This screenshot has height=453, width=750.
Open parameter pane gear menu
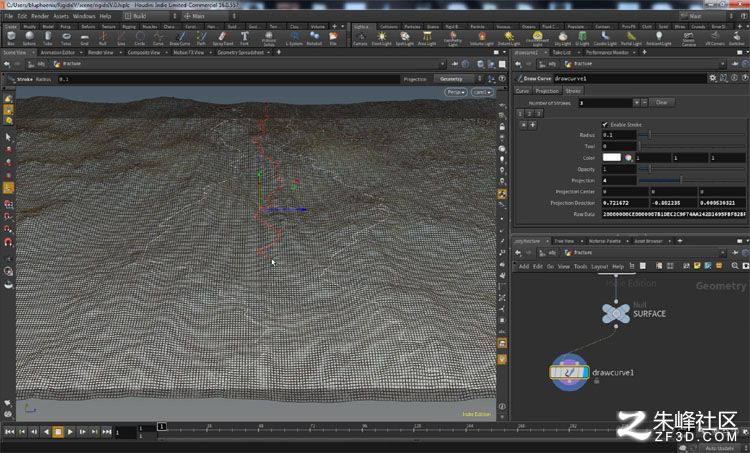(713, 78)
